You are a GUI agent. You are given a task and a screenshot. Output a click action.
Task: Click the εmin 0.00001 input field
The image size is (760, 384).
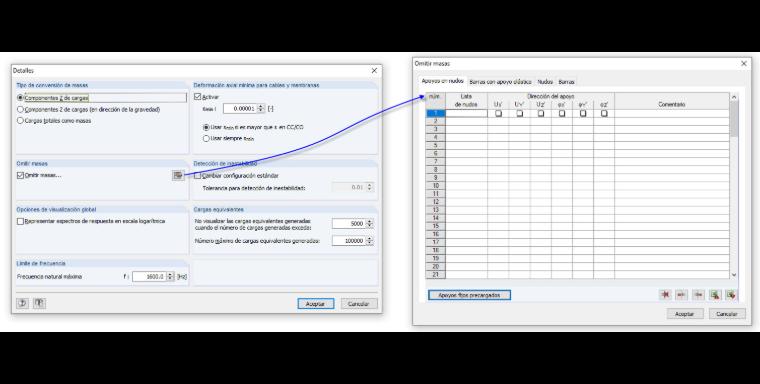point(240,109)
